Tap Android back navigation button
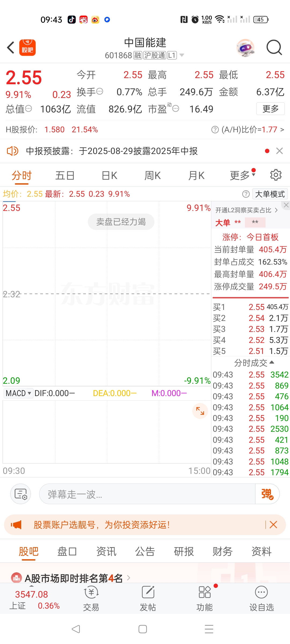Viewport: 290px width, 644px height. click(x=76, y=629)
